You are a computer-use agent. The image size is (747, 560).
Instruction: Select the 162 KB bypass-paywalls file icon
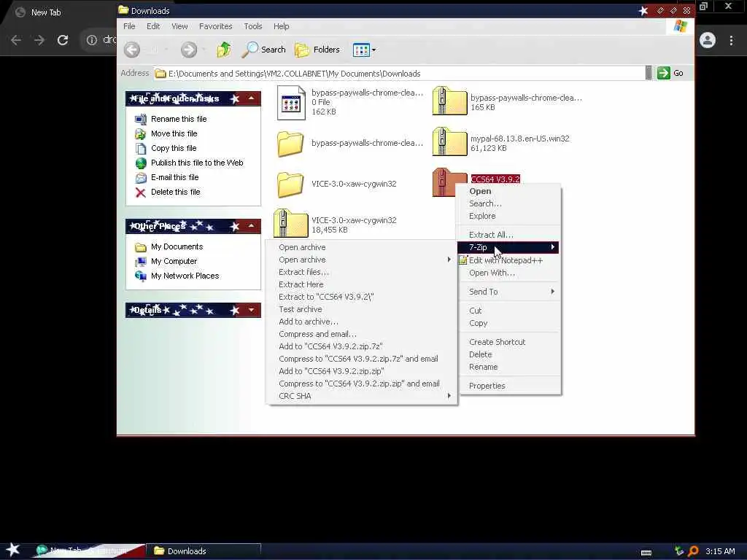tap(291, 103)
